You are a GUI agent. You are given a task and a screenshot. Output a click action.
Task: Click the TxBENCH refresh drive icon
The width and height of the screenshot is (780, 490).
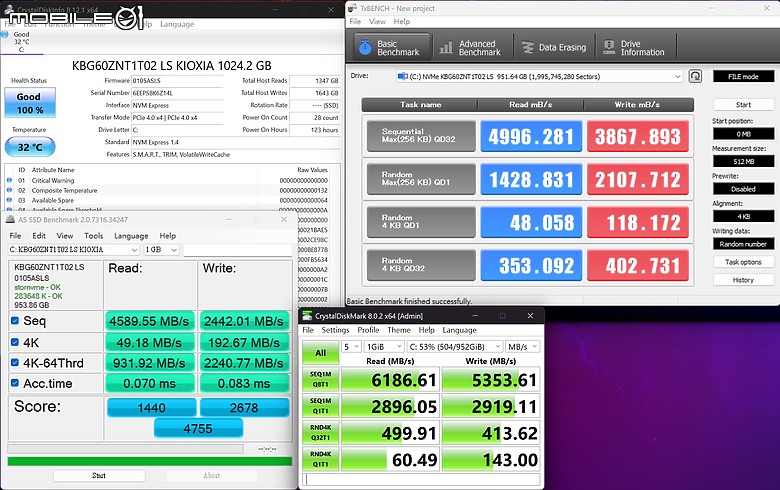[695, 76]
